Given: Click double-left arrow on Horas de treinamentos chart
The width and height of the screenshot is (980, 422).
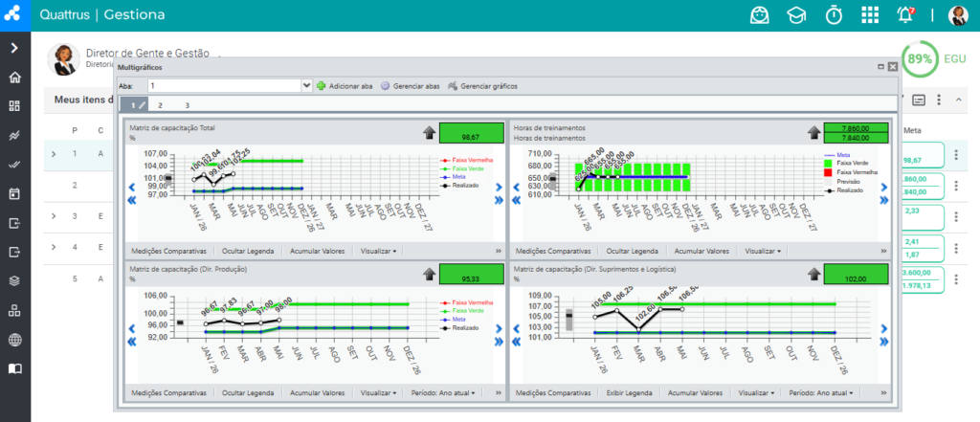Looking at the screenshot, I should [x=516, y=200].
